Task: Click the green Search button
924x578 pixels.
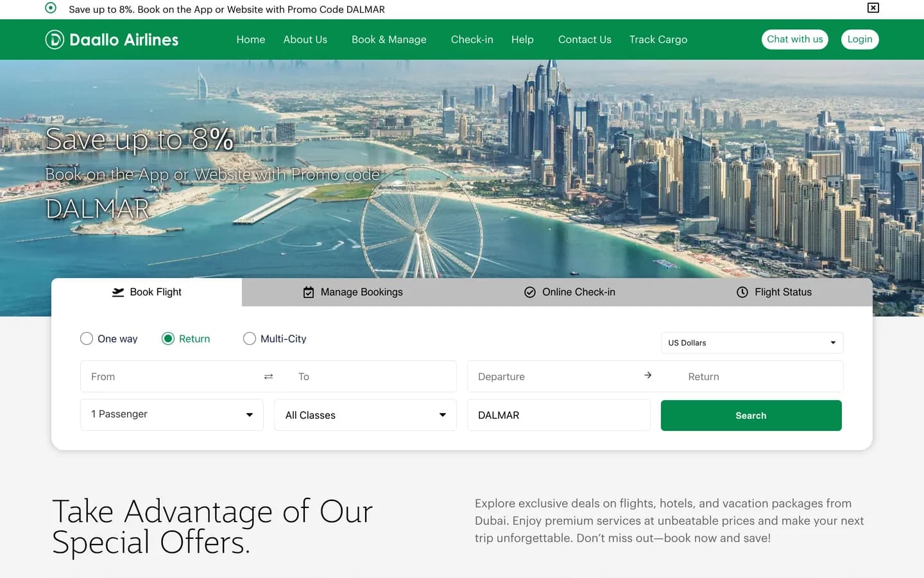Action: point(751,416)
